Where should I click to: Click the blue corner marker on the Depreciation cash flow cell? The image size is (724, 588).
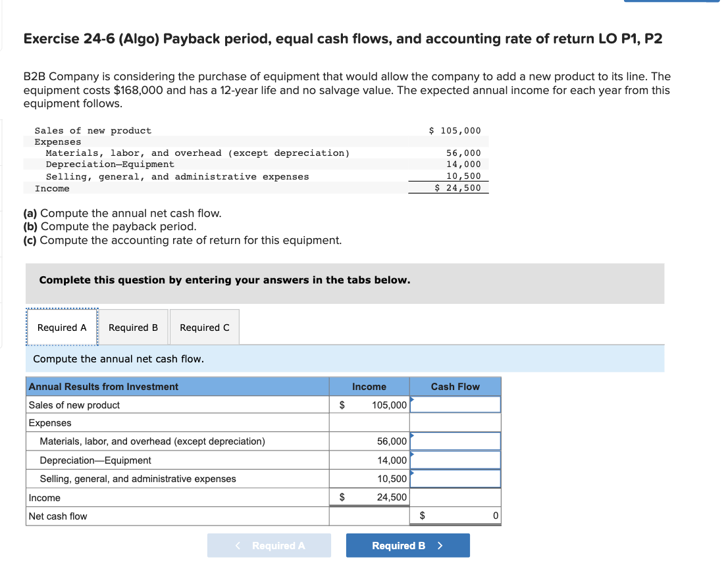(411, 454)
